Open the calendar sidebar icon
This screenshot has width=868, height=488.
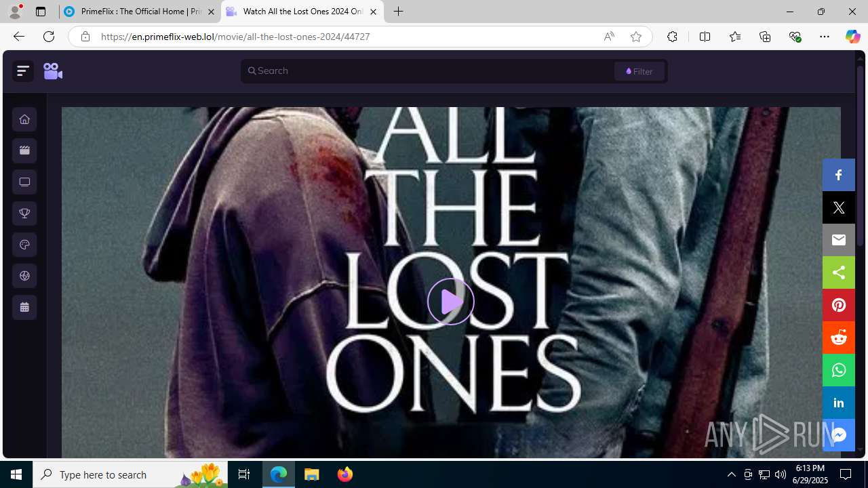(x=24, y=307)
